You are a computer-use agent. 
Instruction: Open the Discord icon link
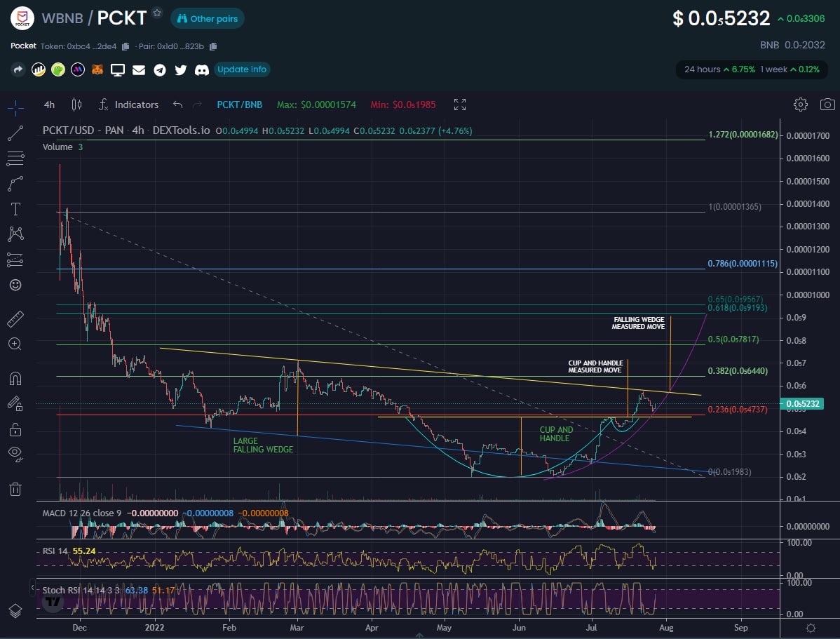[x=201, y=69]
